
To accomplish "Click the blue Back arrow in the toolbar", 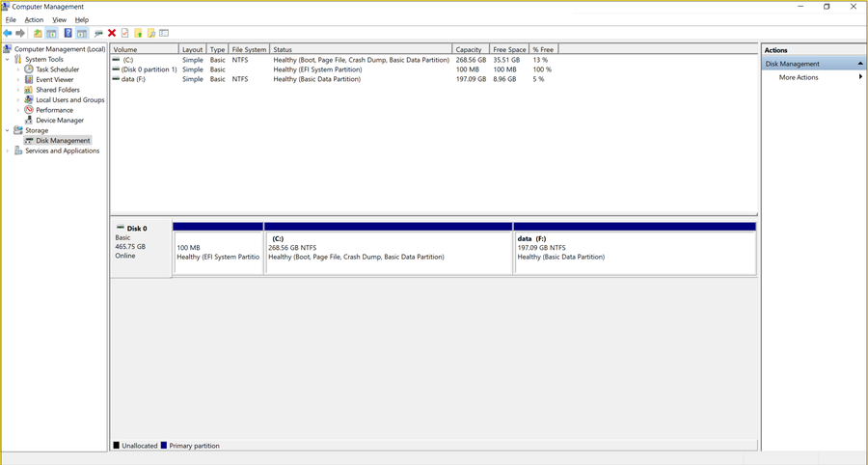I will tap(7, 33).
